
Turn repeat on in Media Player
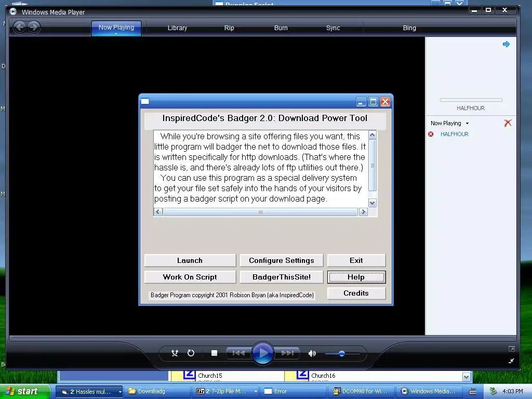[191, 353]
